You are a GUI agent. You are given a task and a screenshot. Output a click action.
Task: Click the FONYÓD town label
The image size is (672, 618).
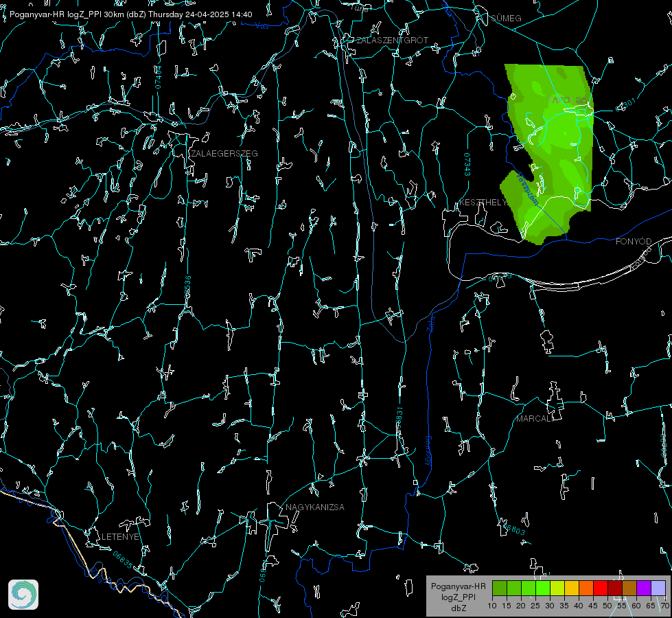tap(634, 242)
